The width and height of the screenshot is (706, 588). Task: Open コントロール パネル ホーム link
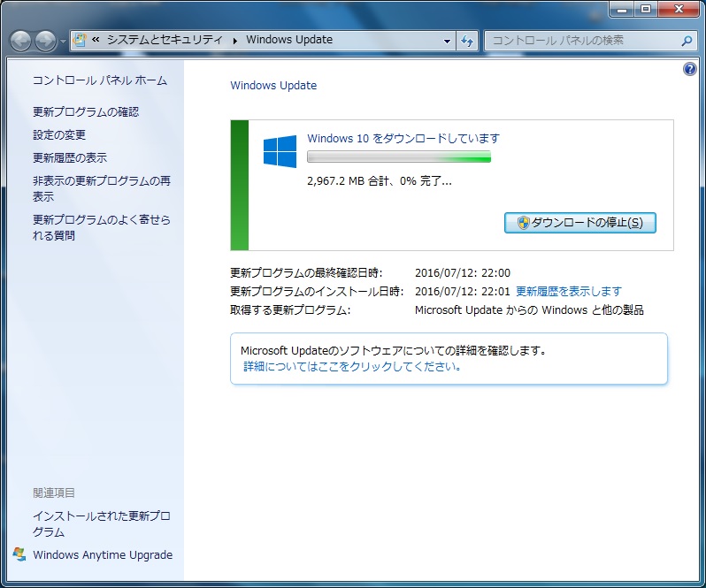pos(100,80)
